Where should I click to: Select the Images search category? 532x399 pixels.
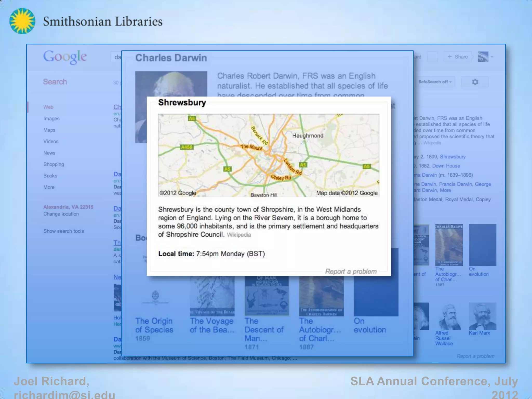coord(51,118)
